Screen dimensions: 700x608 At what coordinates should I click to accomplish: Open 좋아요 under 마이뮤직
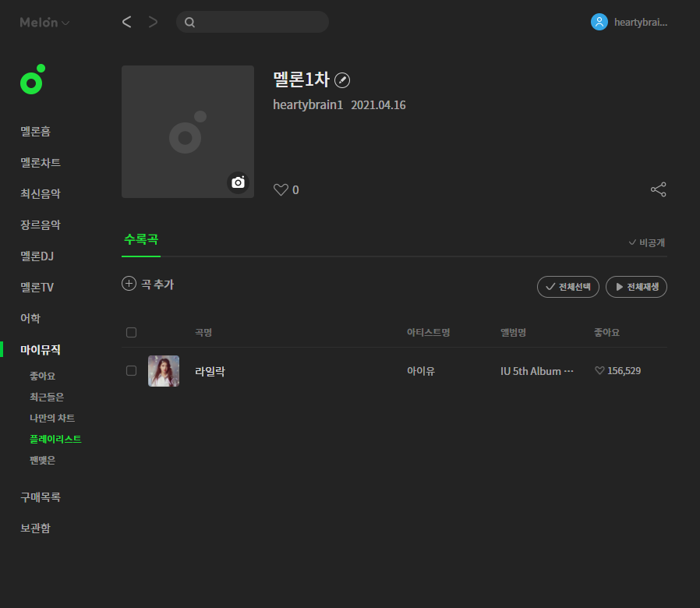42,376
